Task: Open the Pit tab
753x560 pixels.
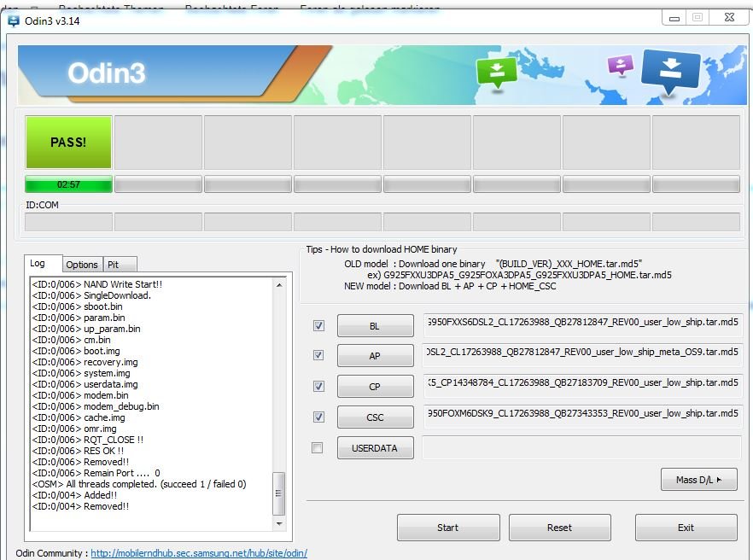Action: point(120,265)
